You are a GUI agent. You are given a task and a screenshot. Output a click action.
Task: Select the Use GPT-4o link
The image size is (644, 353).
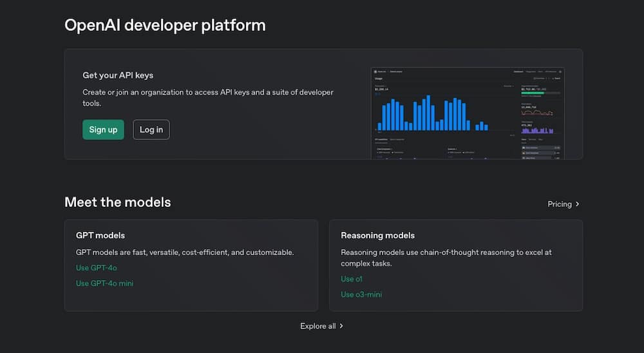pos(97,267)
